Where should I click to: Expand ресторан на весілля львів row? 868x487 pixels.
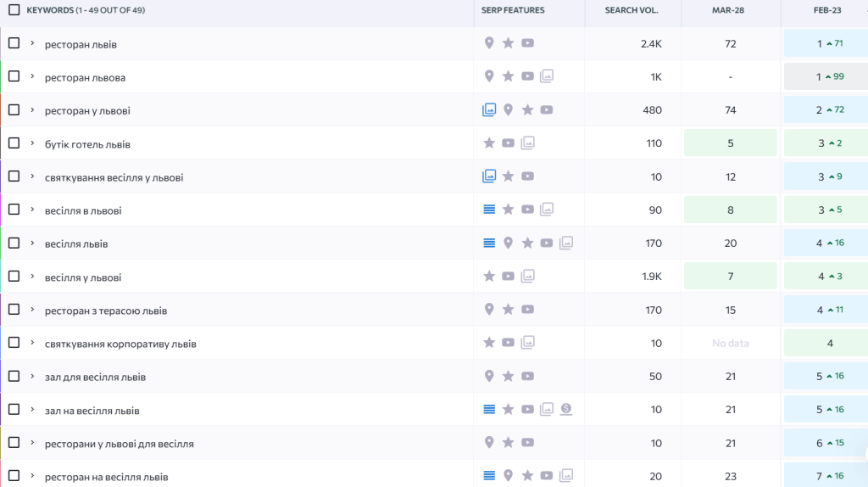32,476
